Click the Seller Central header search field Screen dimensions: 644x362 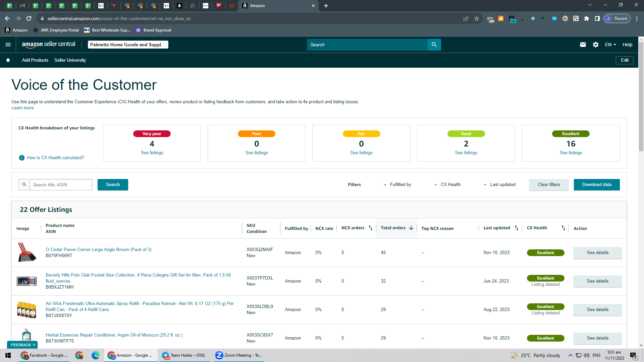(x=367, y=45)
